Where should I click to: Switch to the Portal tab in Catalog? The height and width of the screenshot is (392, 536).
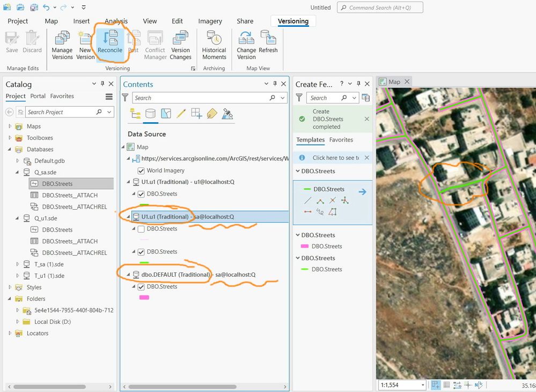(38, 96)
